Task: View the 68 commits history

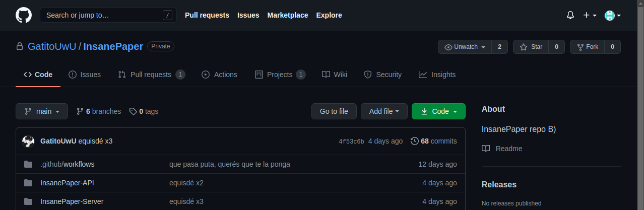Action: click(x=434, y=141)
